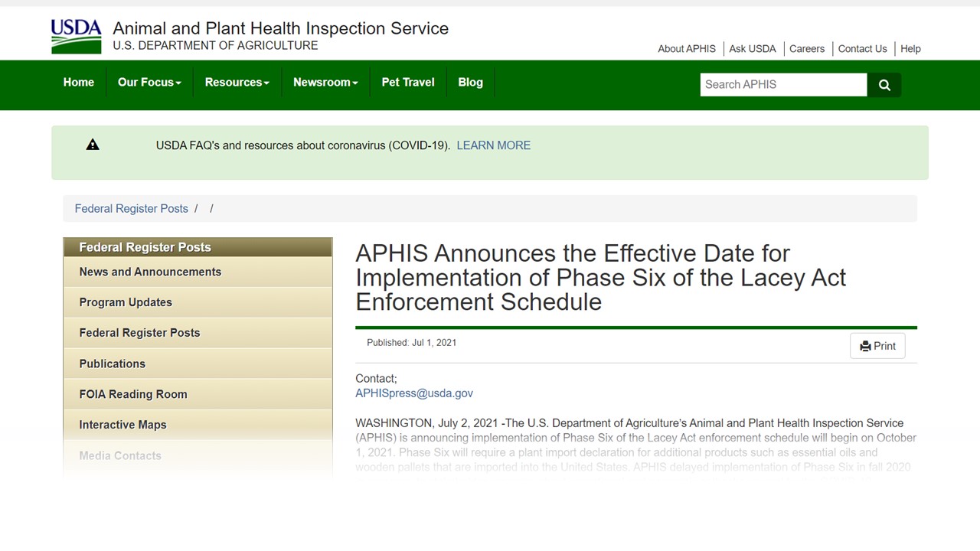Focus the Search APHIS field
The width and height of the screenshot is (980, 551).
tap(783, 85)
